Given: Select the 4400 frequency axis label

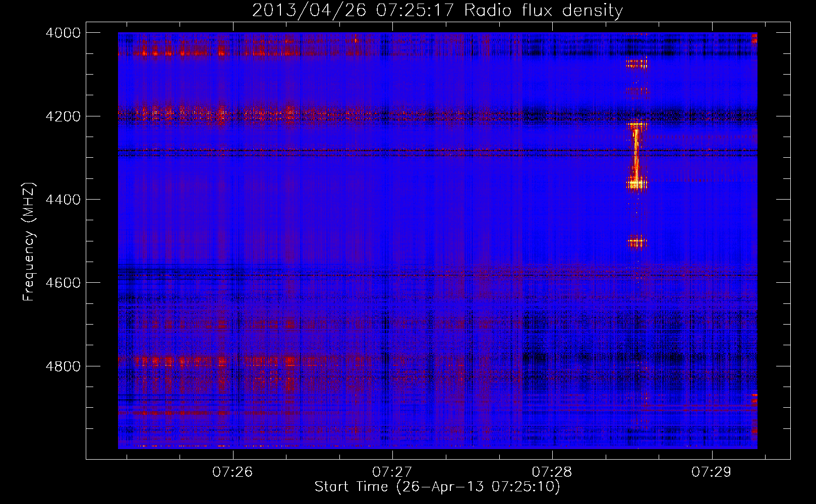Looking at the screenshot, I should tap(63, 200).
